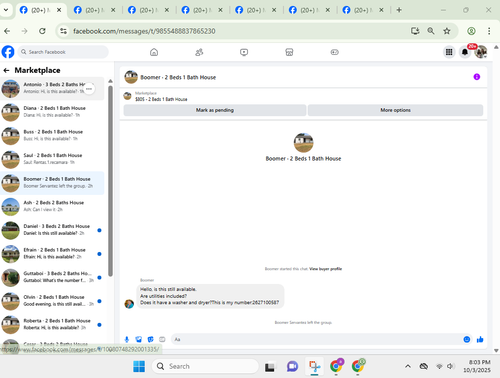Open options menu for Antonio conversation
This screenshot has width=500, height=378.
pos(89,89)
